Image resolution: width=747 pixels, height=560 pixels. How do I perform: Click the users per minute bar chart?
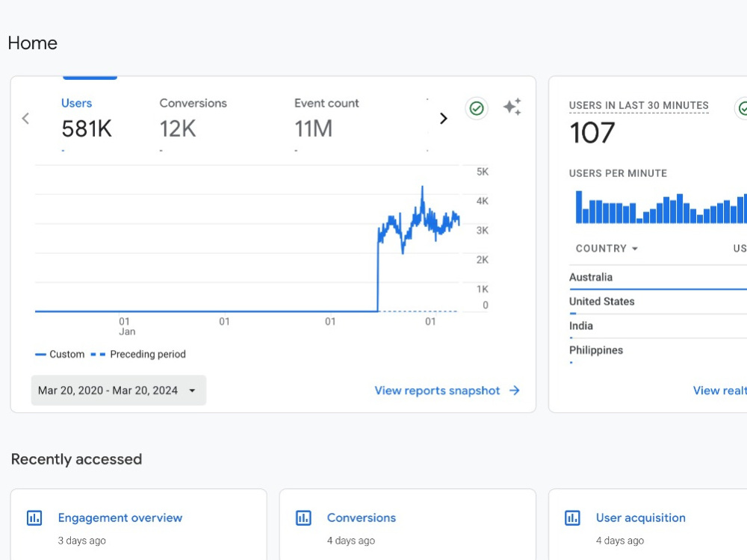click(x=661, y=207)
